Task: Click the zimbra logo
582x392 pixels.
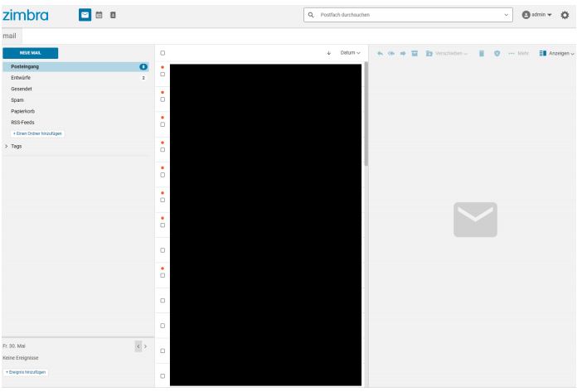Action: tap(25, 15)
